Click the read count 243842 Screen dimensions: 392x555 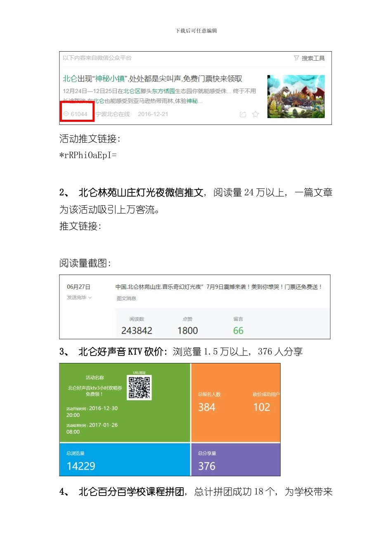[x=137, y=331]
